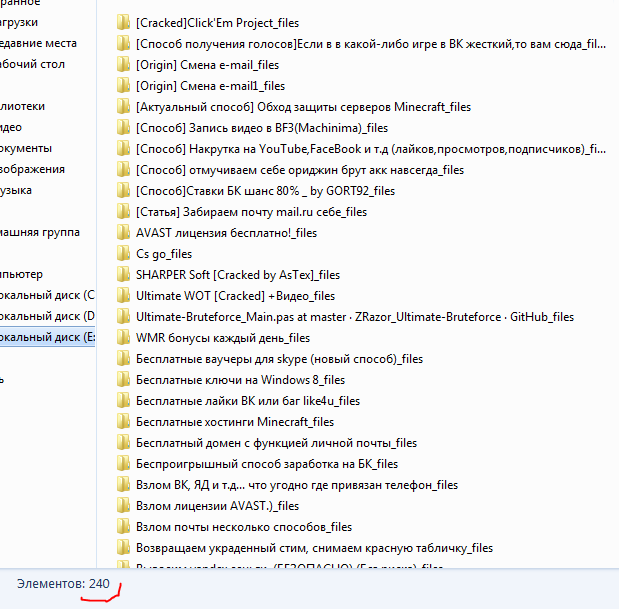Viewport: 619px width, 609px height.
Task: Click folder icon of Ultimate WOT [Cracked] +Видео_files
Action: tap(123, 296)
